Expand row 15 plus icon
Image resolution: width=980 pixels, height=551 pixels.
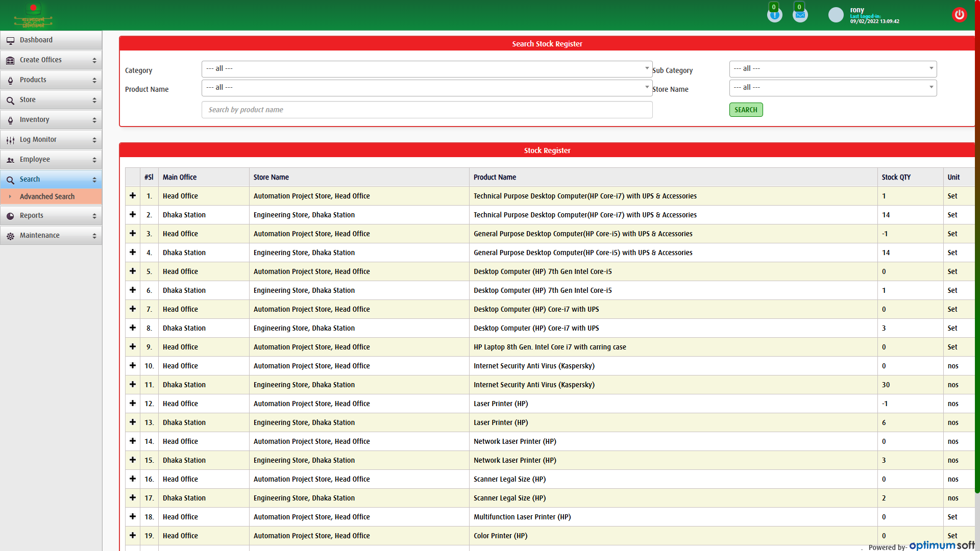click(x=133, y=460)
